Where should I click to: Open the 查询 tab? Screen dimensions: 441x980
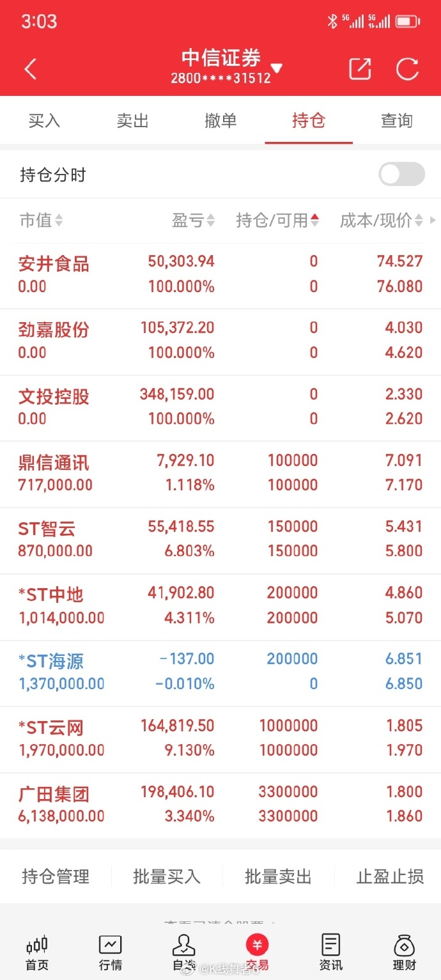(x=397, y=121)
